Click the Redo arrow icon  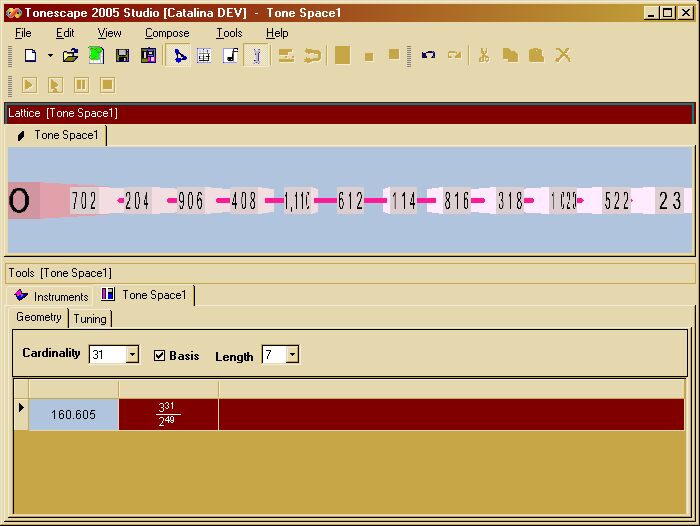(x=454, y=55)
